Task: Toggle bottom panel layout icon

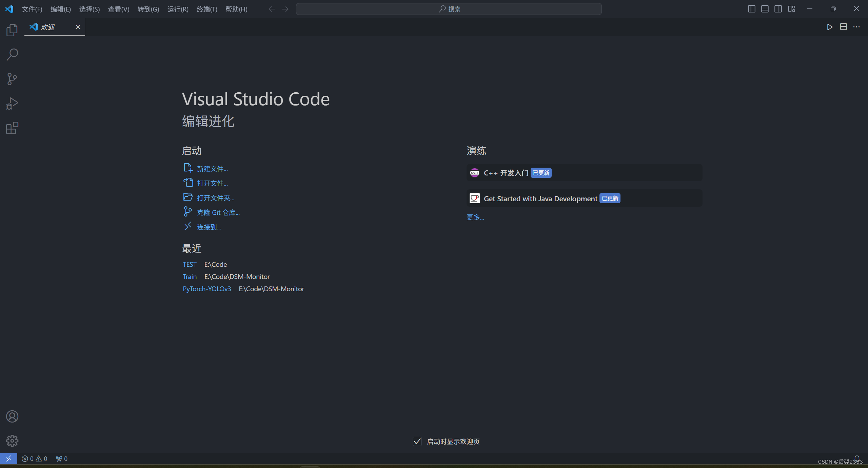Action: [x=765, y=9]
